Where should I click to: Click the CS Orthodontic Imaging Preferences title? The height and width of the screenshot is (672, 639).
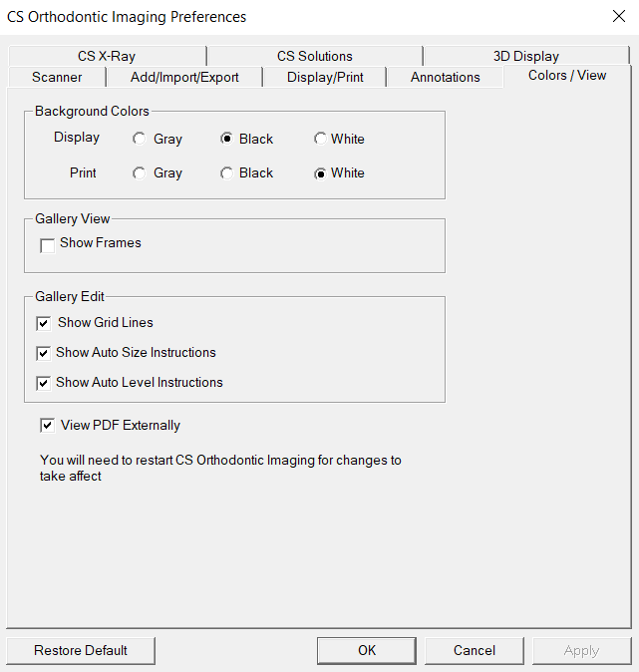coord(127,17)
